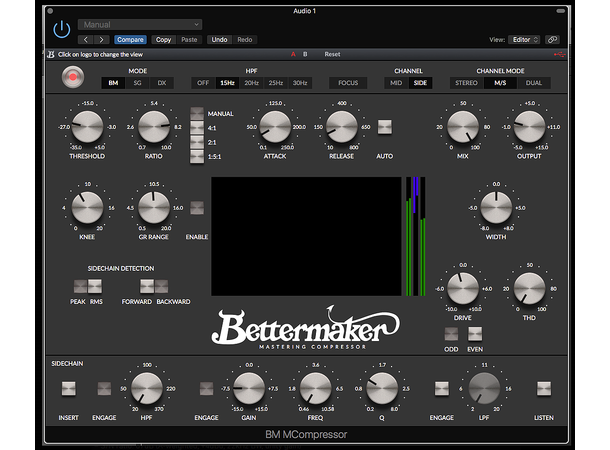The height and width of the screenshot is (450, 610).
Task: Click the RELEASE knob
Action: [342, 127]
